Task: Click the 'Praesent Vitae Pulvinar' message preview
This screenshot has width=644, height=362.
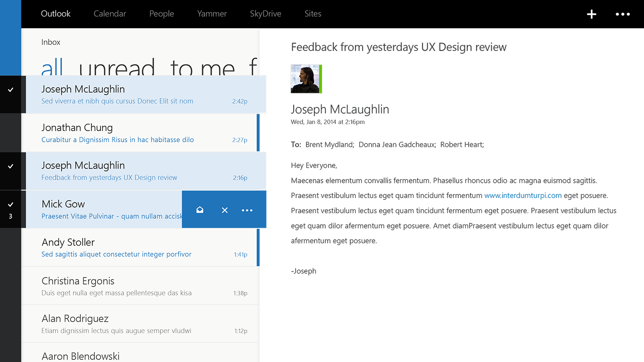Action: tap(112, 216)
